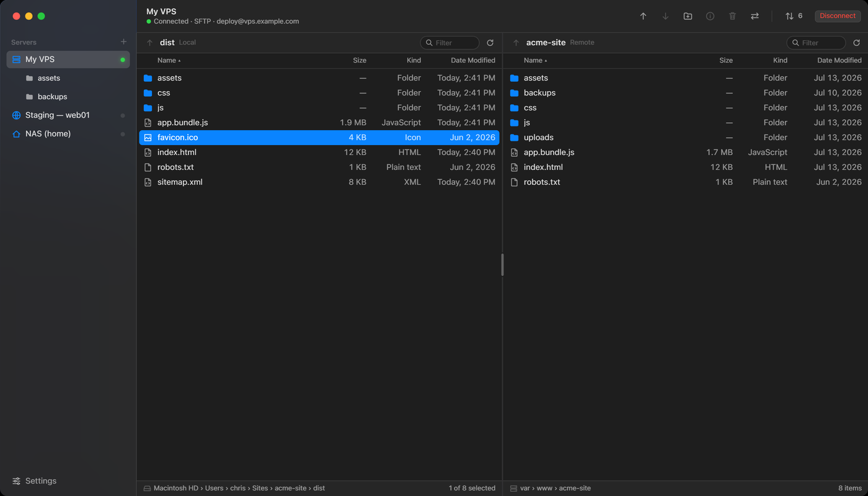Sort the remote pane by the Name column
Screen dimensions: 868x496
click(x=535, y=60)
